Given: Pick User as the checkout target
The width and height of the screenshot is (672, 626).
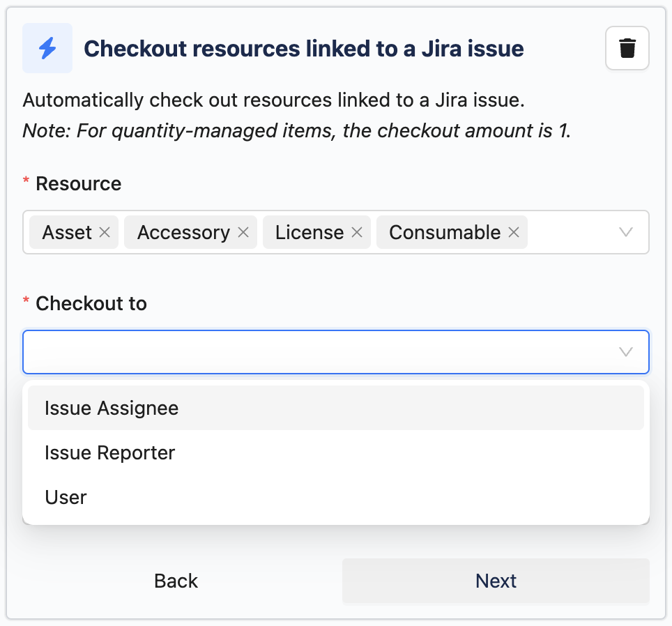Looking at the screenshot, I should click(66, 498).
